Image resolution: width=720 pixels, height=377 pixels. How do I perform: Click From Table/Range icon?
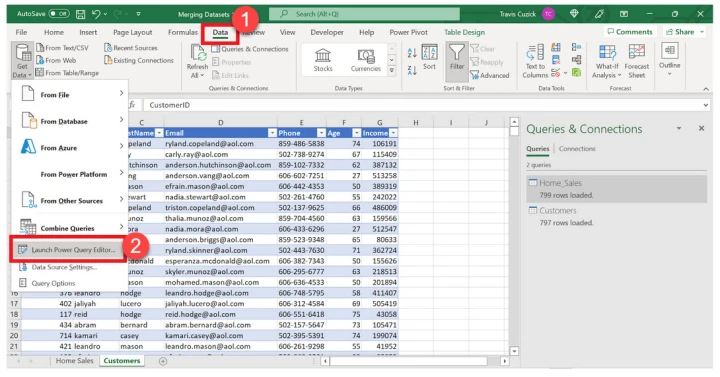click(40, 73)
